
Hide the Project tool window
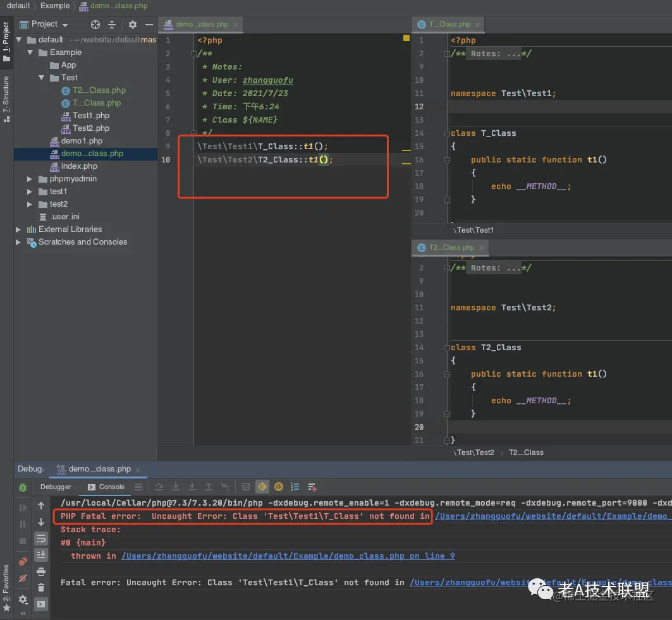(149, 25)
